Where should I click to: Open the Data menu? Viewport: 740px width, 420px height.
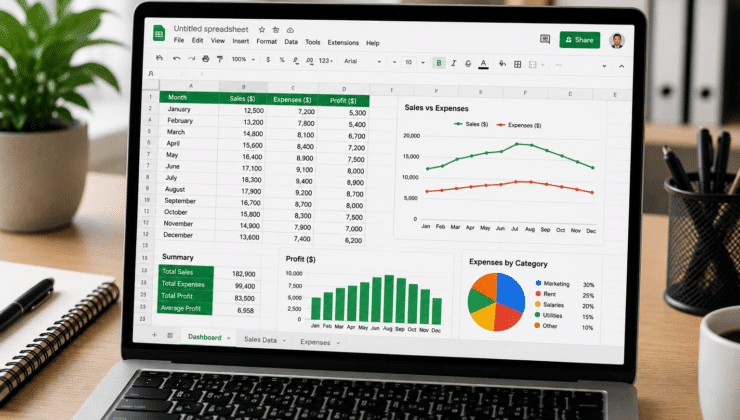coord(291,42)
